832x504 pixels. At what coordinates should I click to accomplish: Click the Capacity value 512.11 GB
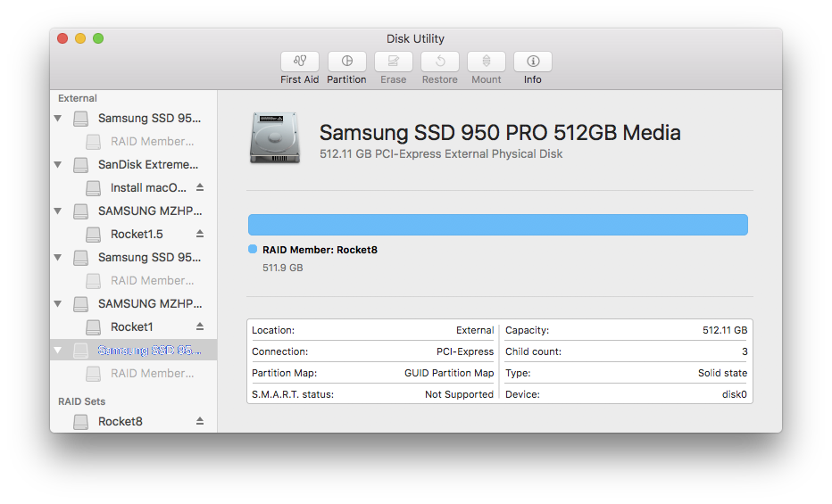(x=725, y=330)
